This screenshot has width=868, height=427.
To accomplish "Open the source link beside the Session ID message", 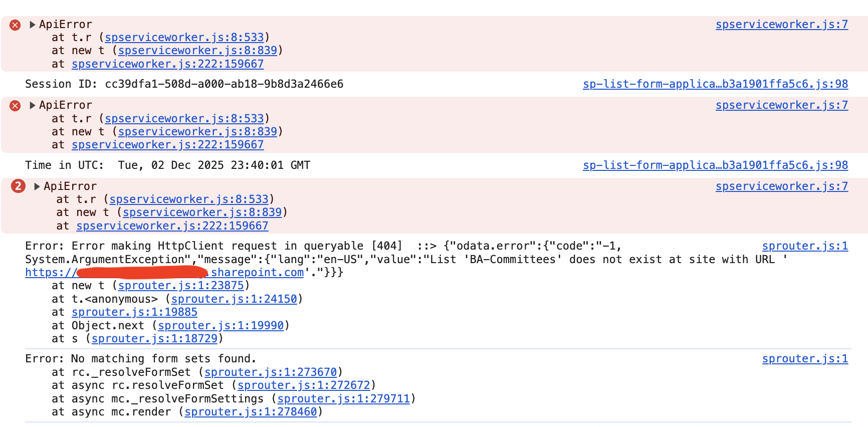I will (x=715, y=84).
